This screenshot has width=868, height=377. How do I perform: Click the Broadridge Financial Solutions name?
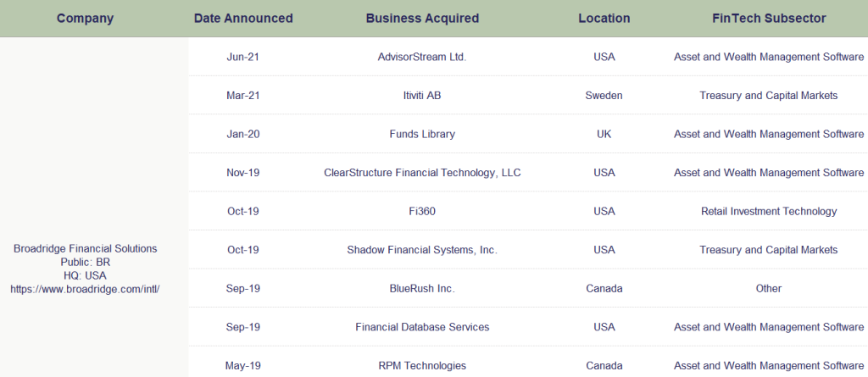point(86,248)
